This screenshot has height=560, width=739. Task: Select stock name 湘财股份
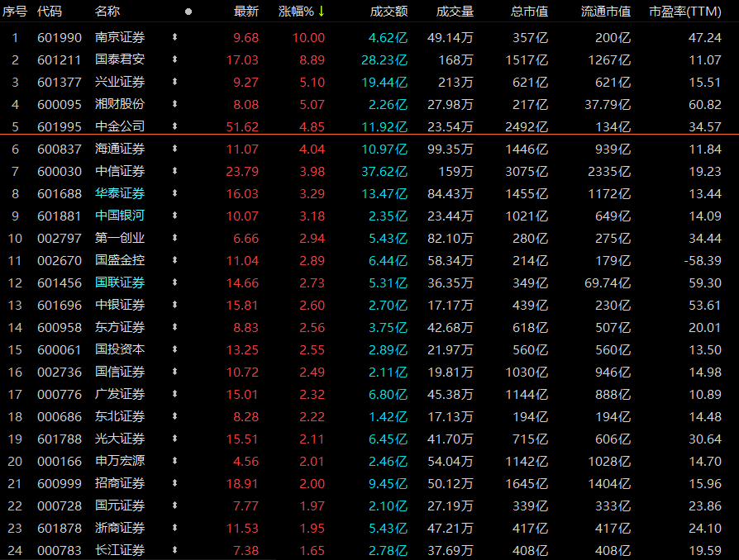tap(120, 104)
